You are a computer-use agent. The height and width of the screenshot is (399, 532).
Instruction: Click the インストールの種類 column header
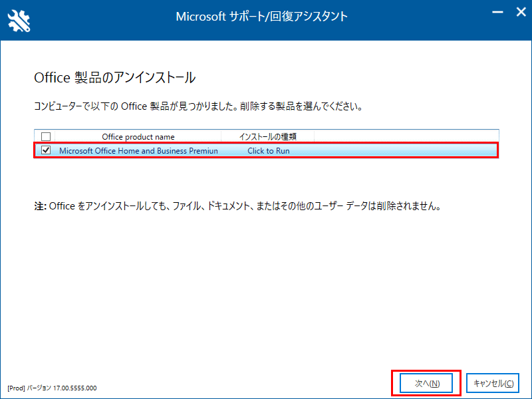pyautogui.click(x=268, y=136)
